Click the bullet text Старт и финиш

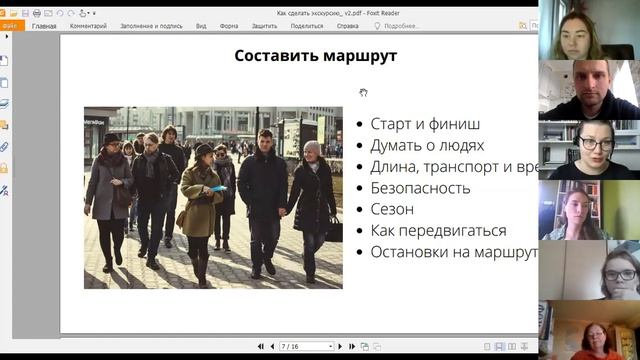coord(425,124)
